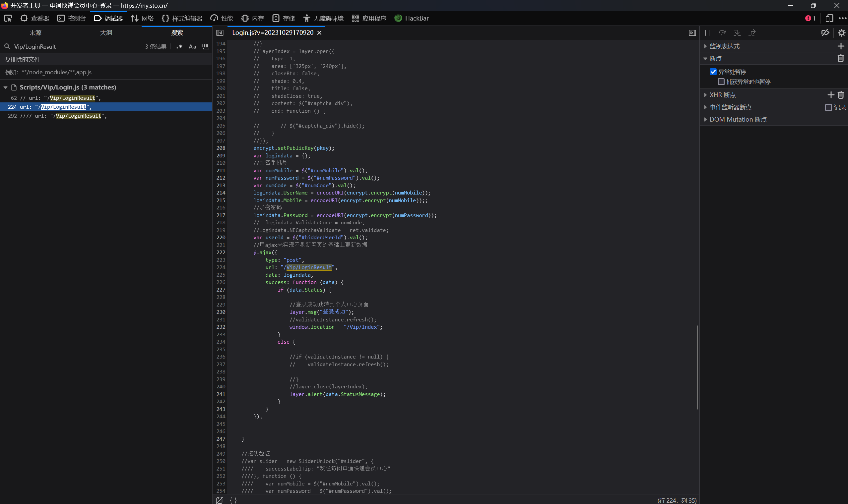Expand the 事件监听器断点 section
Screen dimensions: 848x504
(x=705, y=107)
